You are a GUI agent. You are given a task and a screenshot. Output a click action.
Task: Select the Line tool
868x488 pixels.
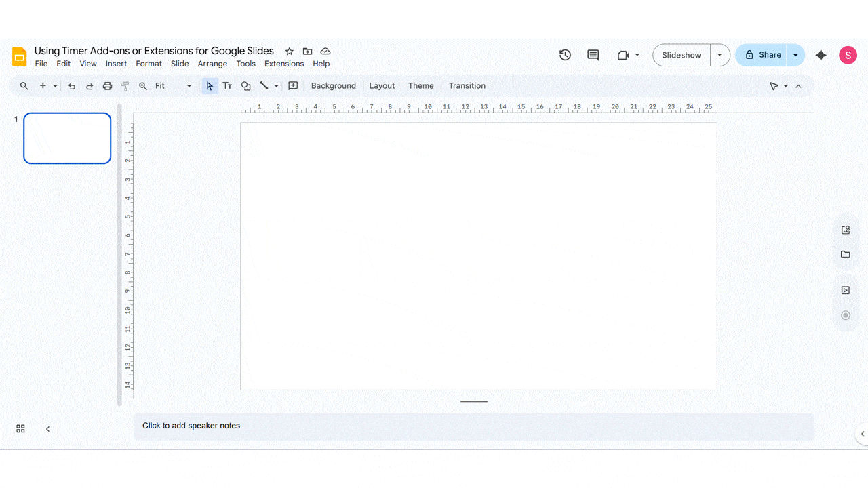point(264,86)
